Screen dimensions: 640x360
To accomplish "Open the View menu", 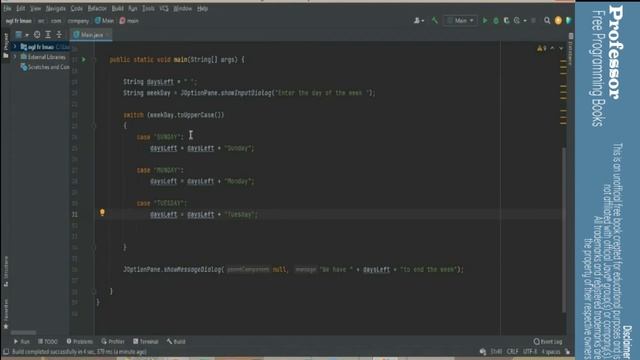I will pyautogui.click(x=36, y=8).
